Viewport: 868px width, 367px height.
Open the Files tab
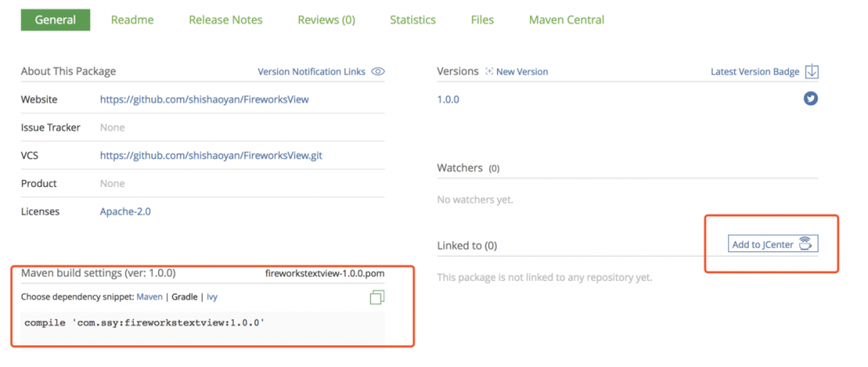tap(482, 19)
